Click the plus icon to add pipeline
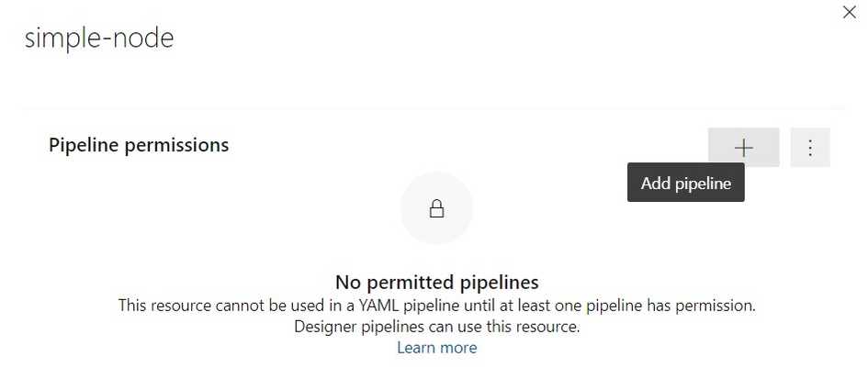The width and height of the screenshot is (868, 390). (743, 148)
